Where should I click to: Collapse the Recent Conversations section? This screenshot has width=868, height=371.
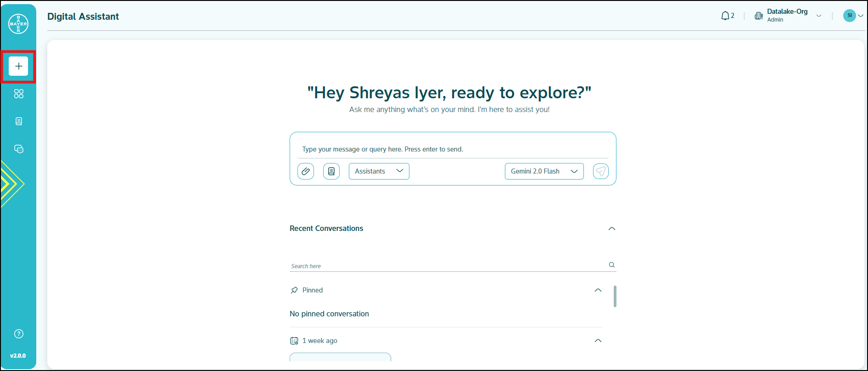(611, 229)
